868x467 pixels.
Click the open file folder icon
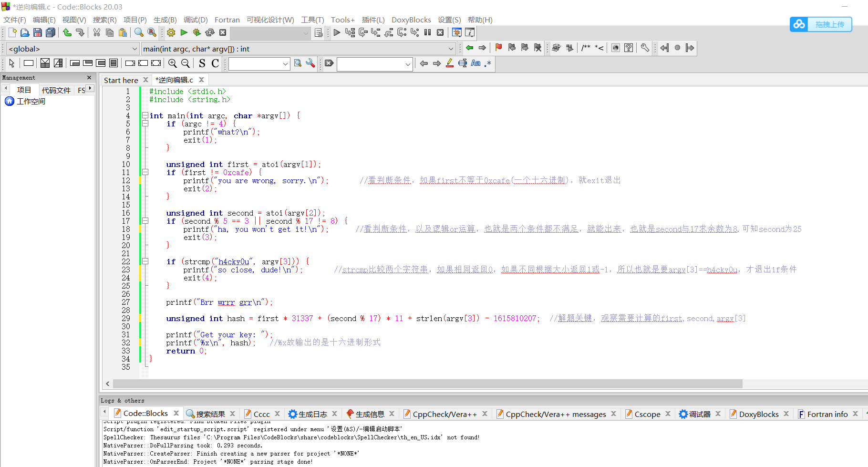(x=25, y=32)
